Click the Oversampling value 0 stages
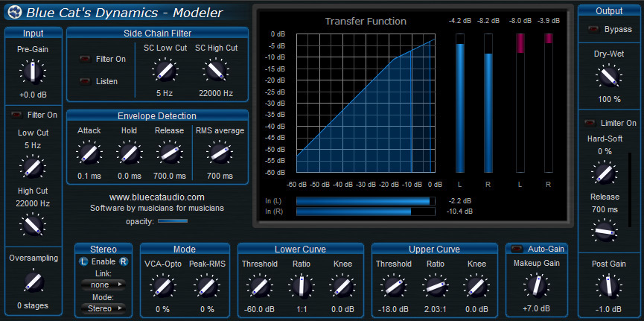 33,305
